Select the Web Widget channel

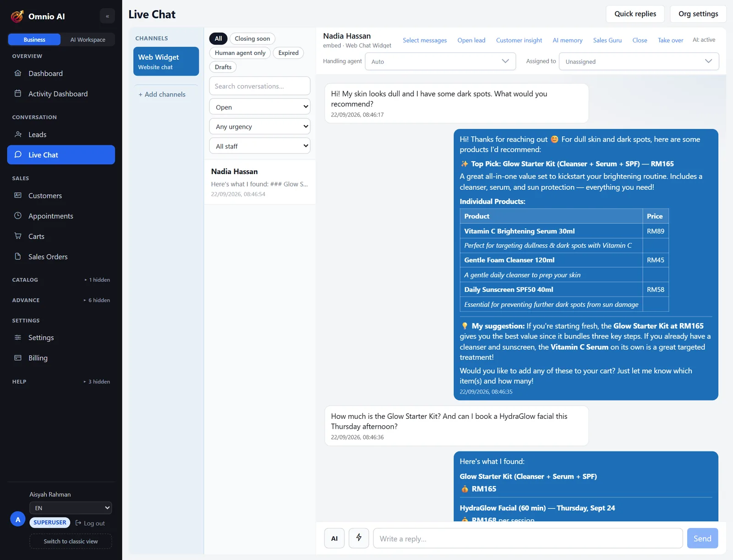(x=166, y=61)
